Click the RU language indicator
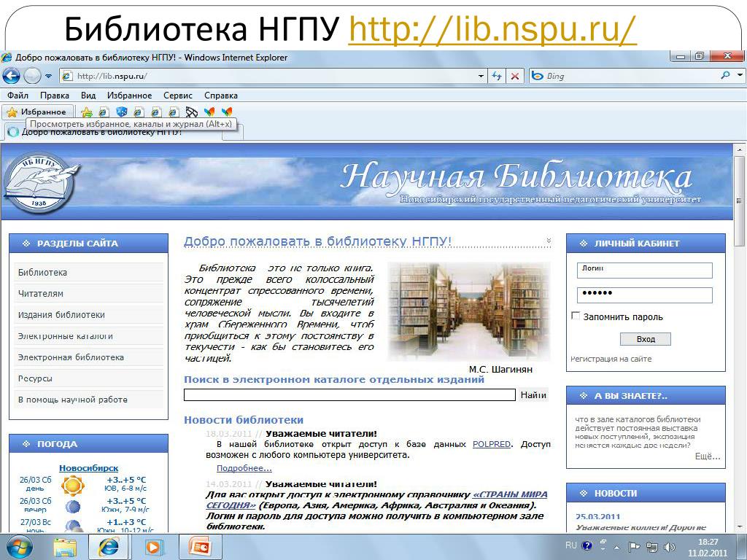The height and width of the screenshot is (560, 747). click(570, 545)
